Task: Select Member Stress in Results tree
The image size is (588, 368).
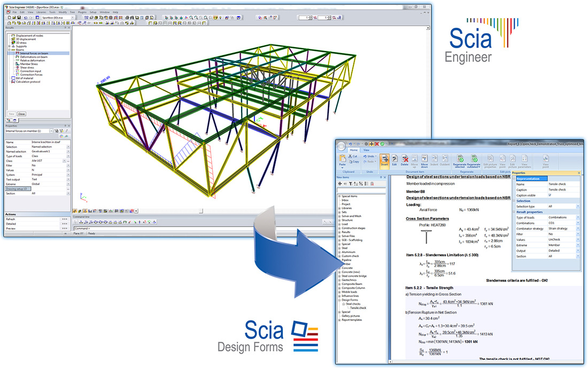Action: 29,64
